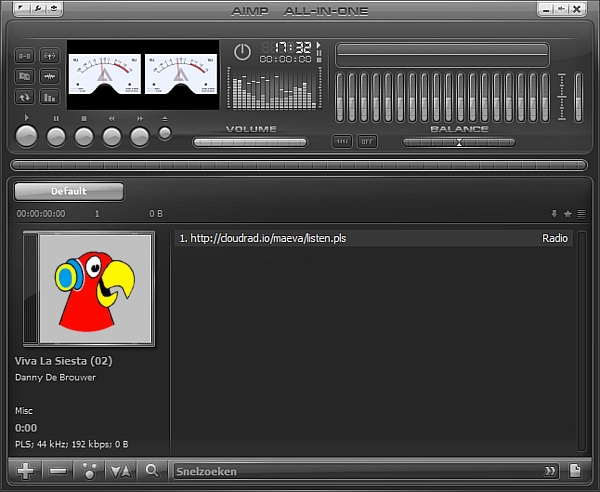Select the cloudrad.io/maeva/listen.pls playlist entry

pyautogui.click(x=373, y=238)
